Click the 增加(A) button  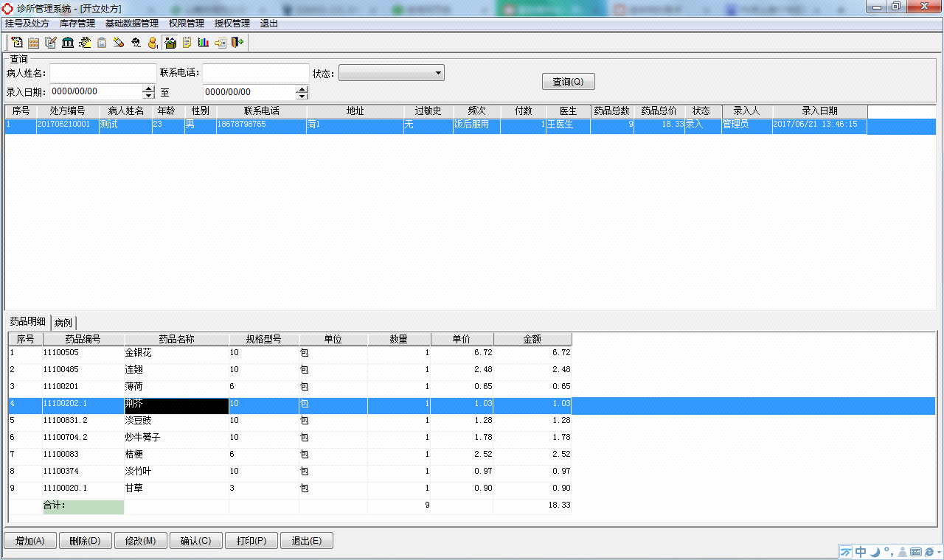pos(30,541)
